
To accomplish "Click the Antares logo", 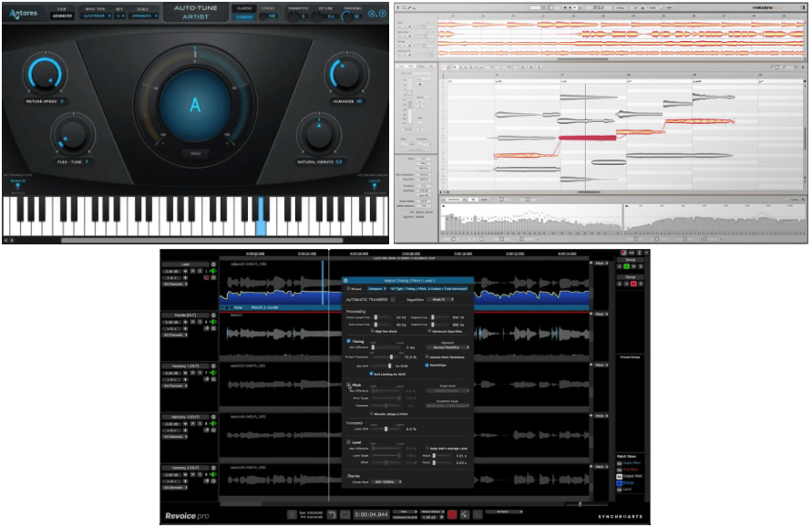I will point(23,14).
